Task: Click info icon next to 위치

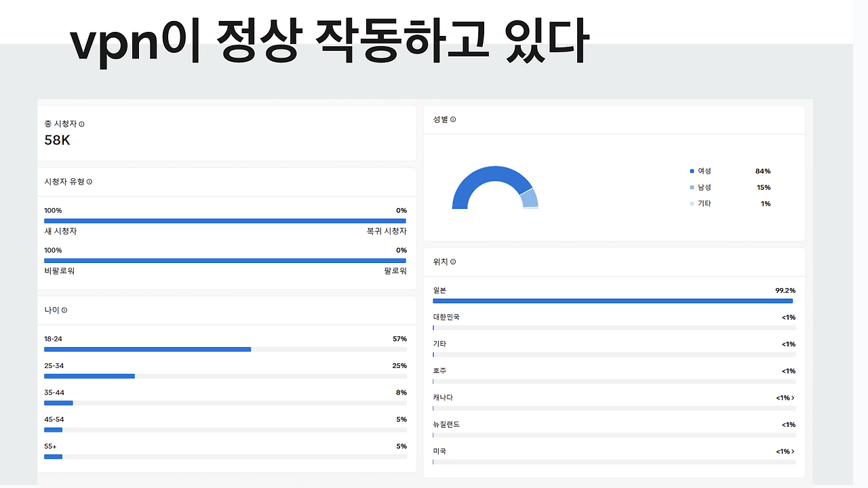Action: click(453, 262)
